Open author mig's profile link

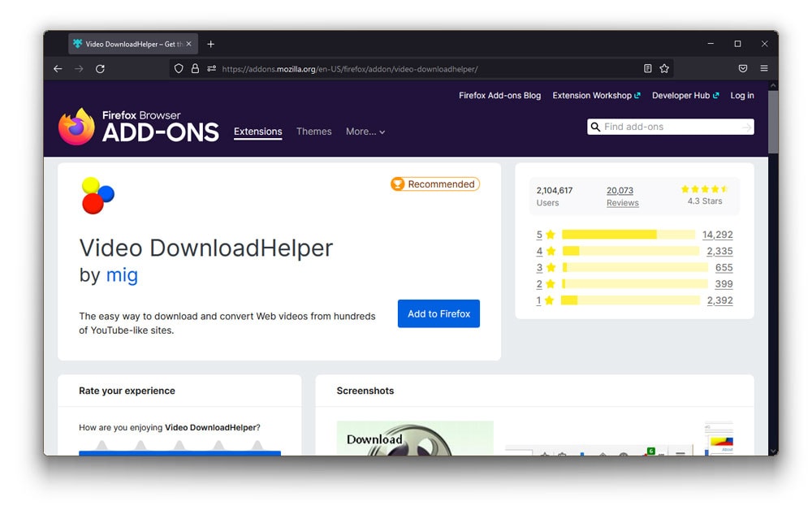[x=122, y=274]
